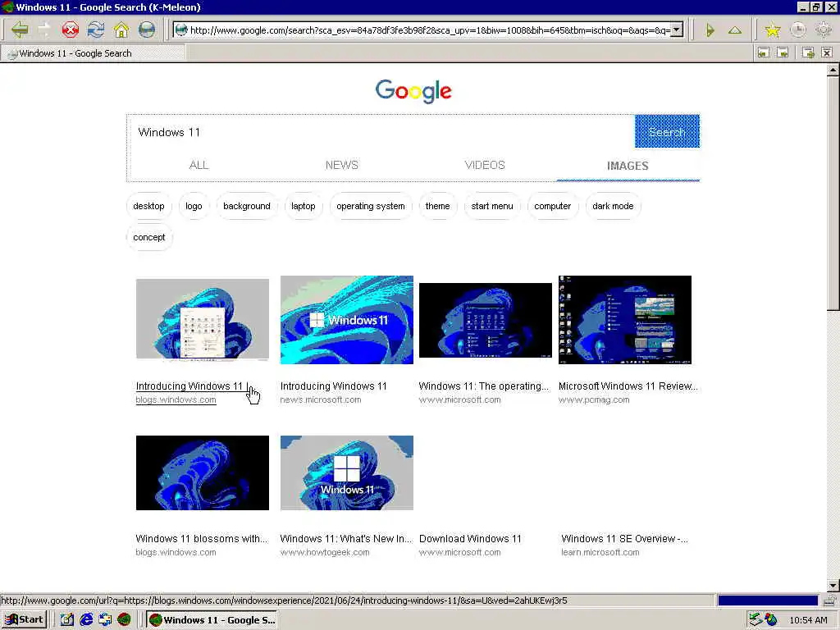Open History with the clock icon
Image resolution: width=840 pixels, height=630 pixels.
[798, 30]
